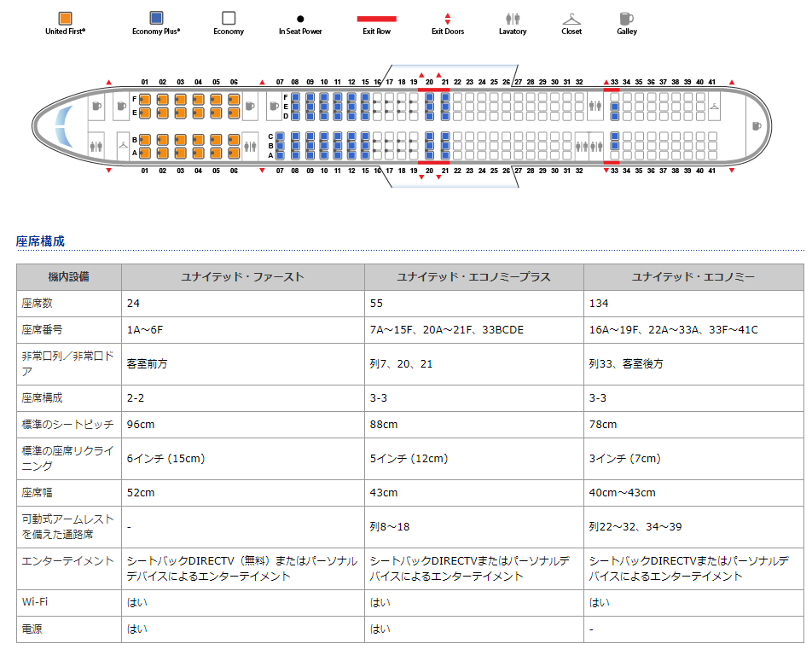This screenshot has width=812, height=655.
Task: Click the Lavatory icon in the legend
Action: pyautogui.click(x=513, y=18)
